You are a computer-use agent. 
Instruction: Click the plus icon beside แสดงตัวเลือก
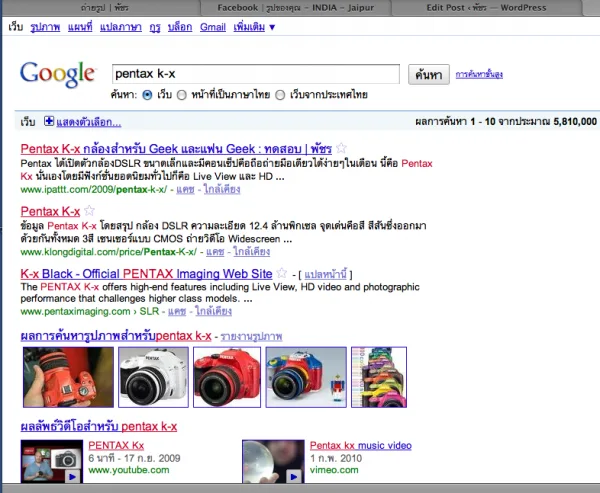[x=49, y=121]
